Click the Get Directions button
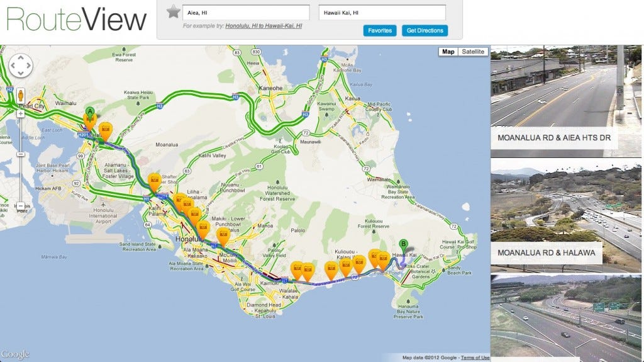 [x=425, y=30]
